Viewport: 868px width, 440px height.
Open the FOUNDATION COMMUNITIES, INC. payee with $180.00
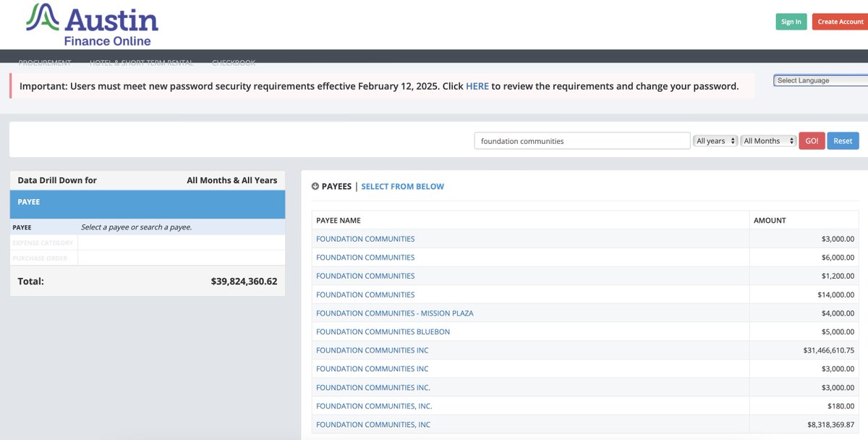374,406
